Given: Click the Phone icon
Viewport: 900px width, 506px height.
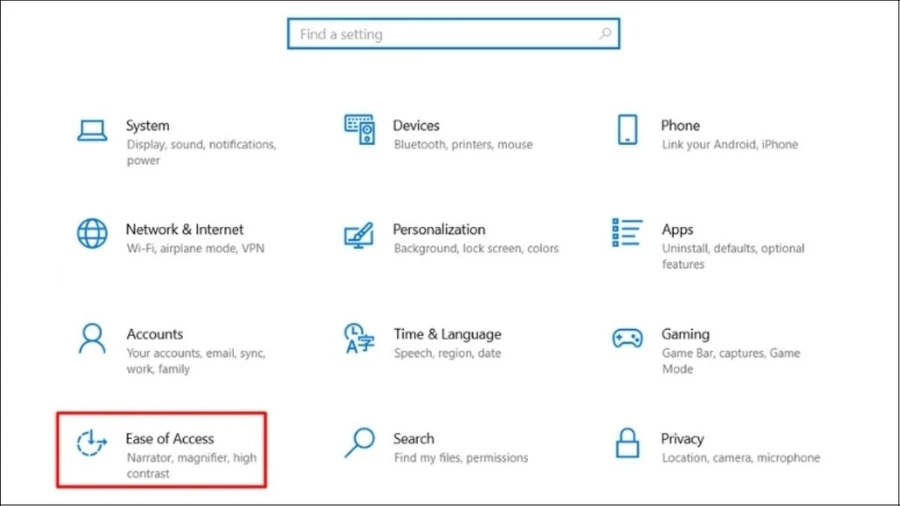Looking at the screenshot, I should point(627,130).
